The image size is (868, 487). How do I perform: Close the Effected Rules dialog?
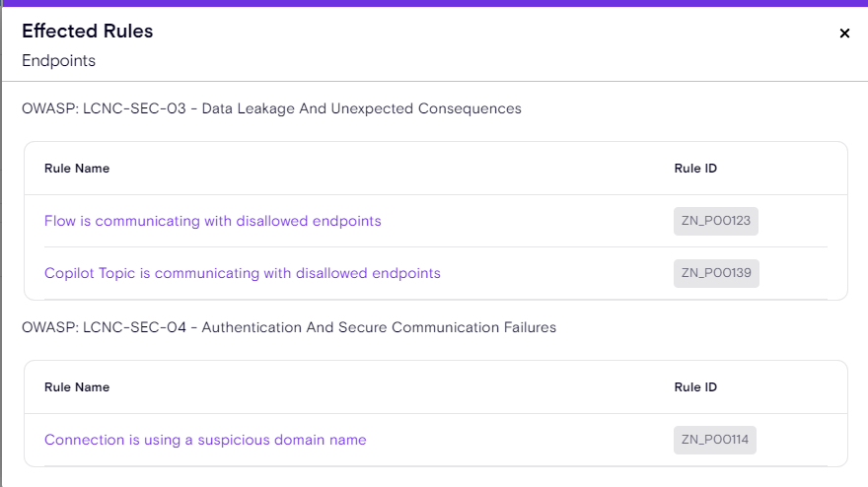844,34
